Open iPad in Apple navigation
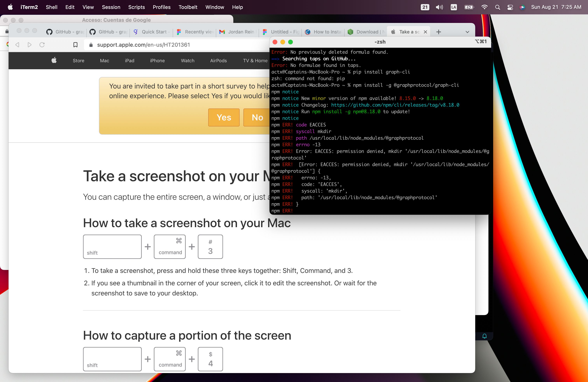Image resolution: width=588 pixels, height=382 pixels. [129, 60]
